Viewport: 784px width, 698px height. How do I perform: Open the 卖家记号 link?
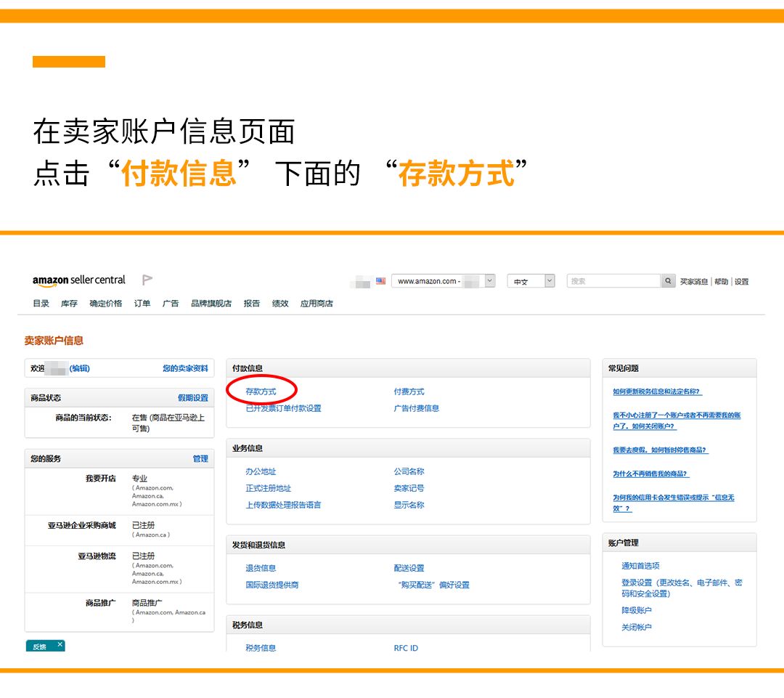[x=409, y=488]
